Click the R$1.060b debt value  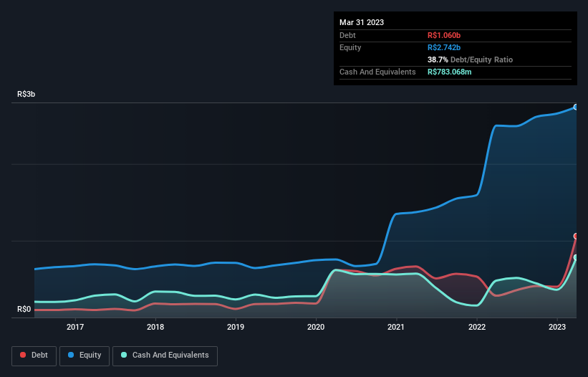coord(444,35)
